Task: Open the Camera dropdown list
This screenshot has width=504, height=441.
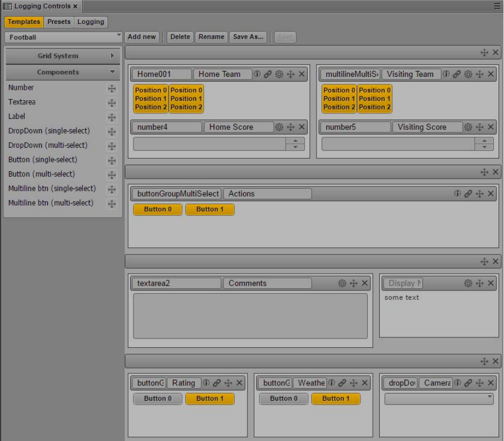Action: click(439, 399)
